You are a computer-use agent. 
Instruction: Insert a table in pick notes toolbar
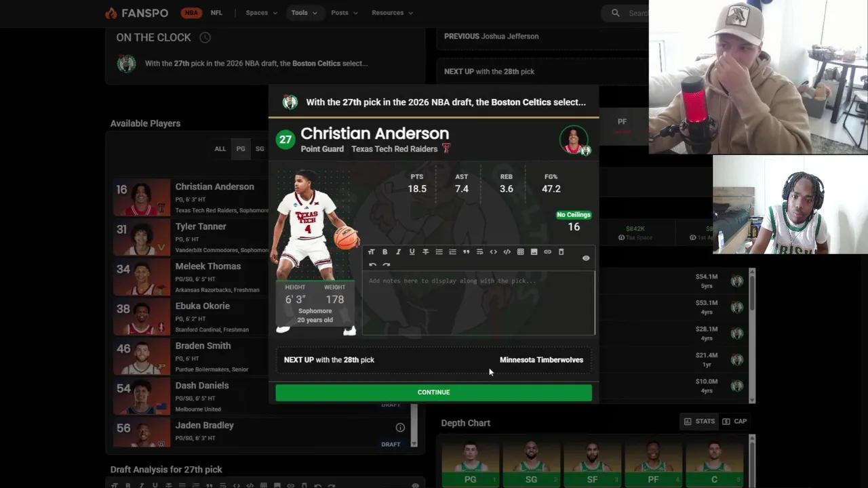click(520, 252)
